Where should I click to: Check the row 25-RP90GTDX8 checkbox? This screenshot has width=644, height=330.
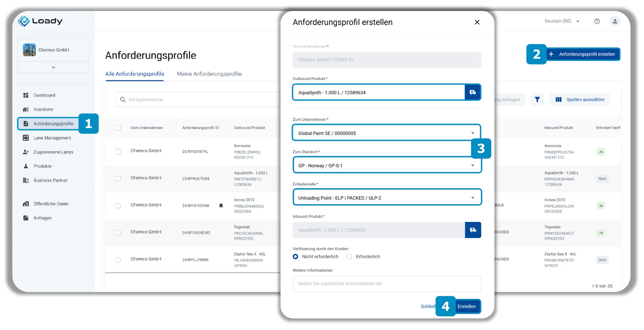118,179
